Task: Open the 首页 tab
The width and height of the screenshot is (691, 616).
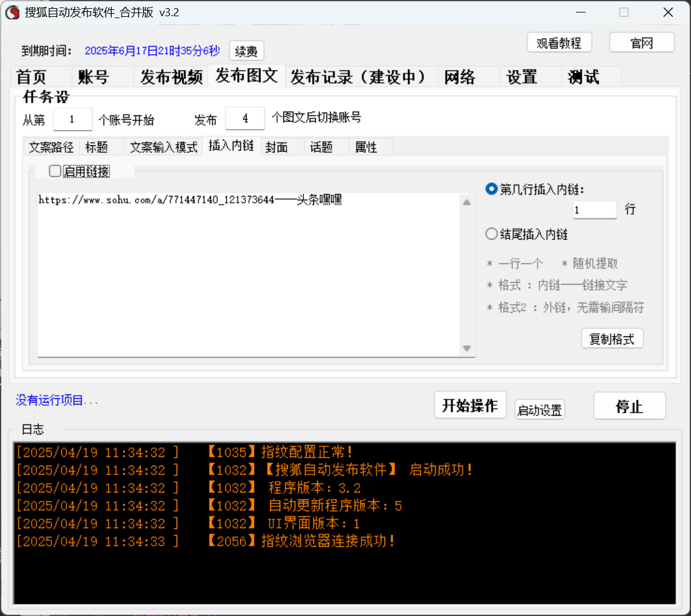Action: [41, 77]
